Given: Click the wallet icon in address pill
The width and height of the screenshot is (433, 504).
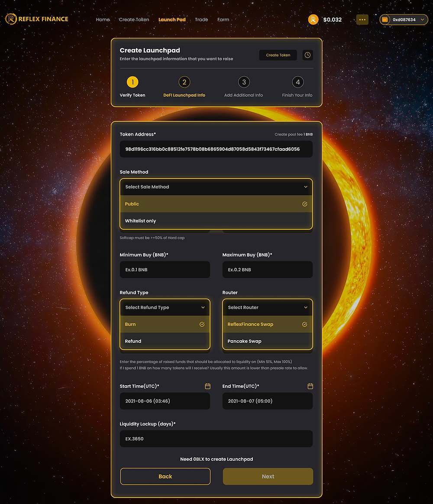Looking at the screenshot, I should [385, 20].
